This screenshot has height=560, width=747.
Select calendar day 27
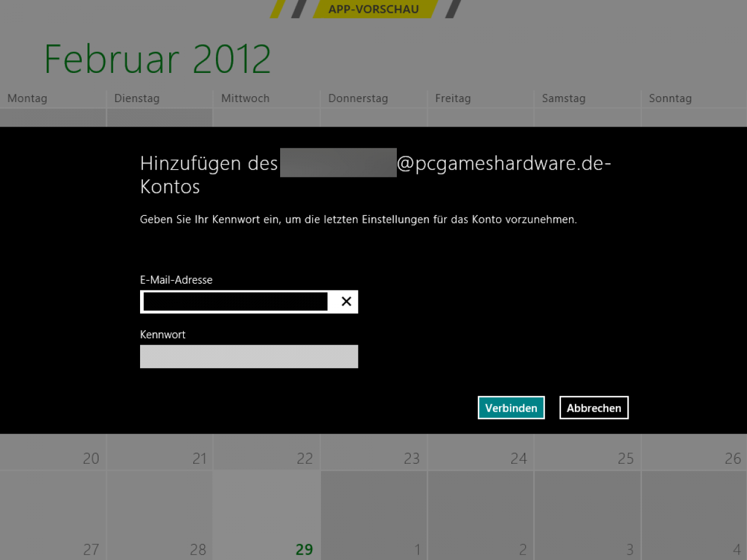53,516
